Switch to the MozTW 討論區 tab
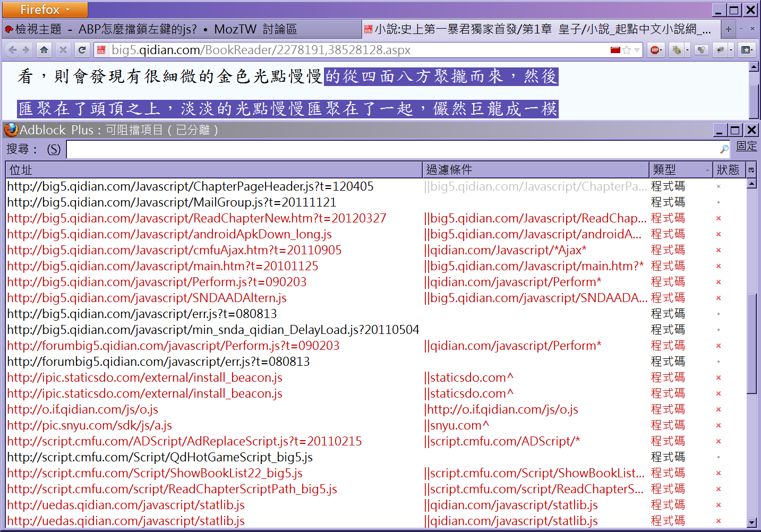The image size is (761, 532). coord(181,29)
